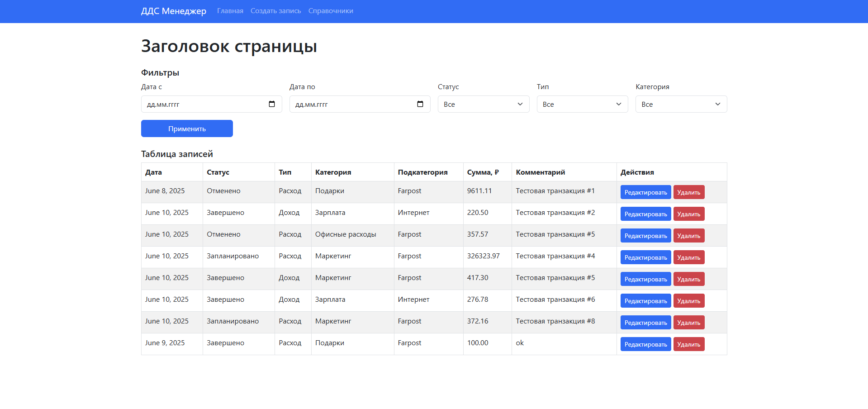Open the Категория dropdown
868x409 pixels.
click(681, 104)
